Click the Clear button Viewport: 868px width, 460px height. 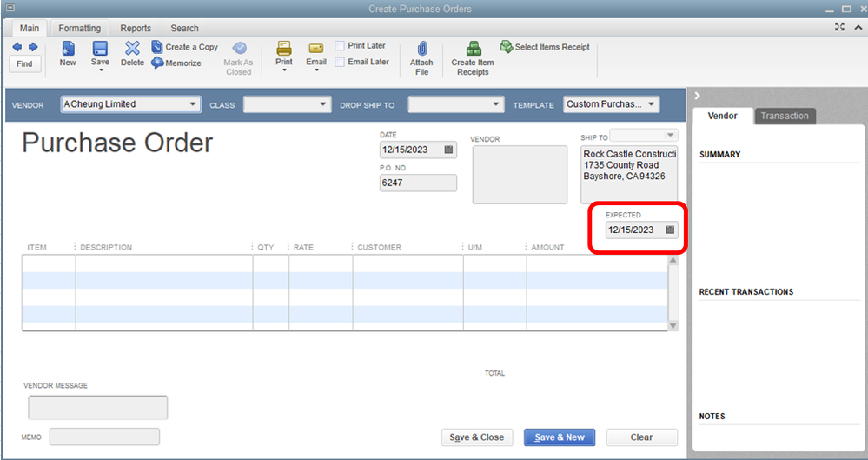tap(641, 437)
